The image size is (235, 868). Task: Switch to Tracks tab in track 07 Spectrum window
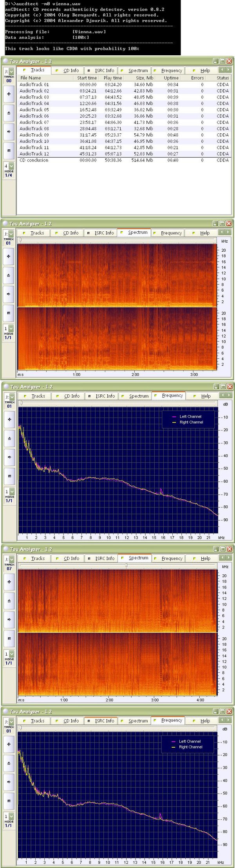[x=34, y=558]
